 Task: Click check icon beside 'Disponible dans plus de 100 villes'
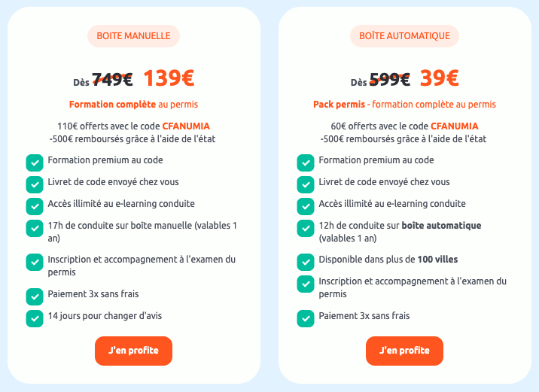[x=306, y=262]
